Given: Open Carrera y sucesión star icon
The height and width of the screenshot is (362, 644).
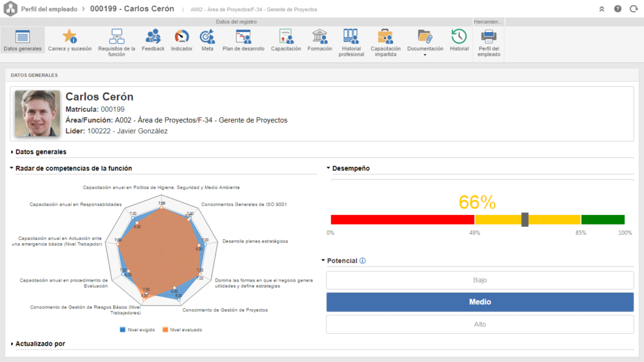Looking at the screenshot, I should point(70,36).
